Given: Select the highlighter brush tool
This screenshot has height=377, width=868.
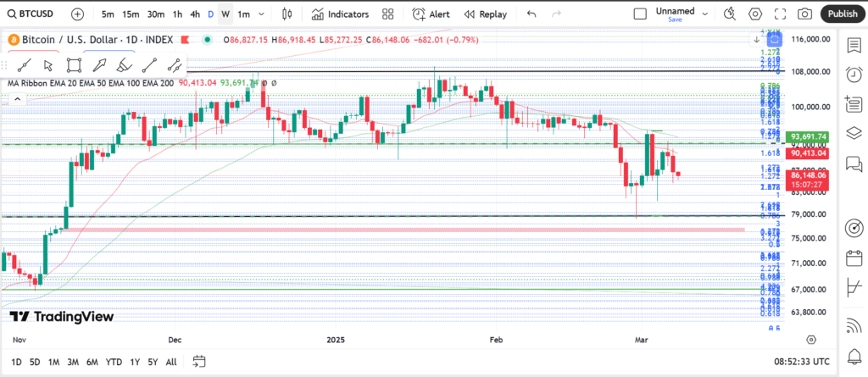Looking at the screenshot, I should (x=124, y=65).
